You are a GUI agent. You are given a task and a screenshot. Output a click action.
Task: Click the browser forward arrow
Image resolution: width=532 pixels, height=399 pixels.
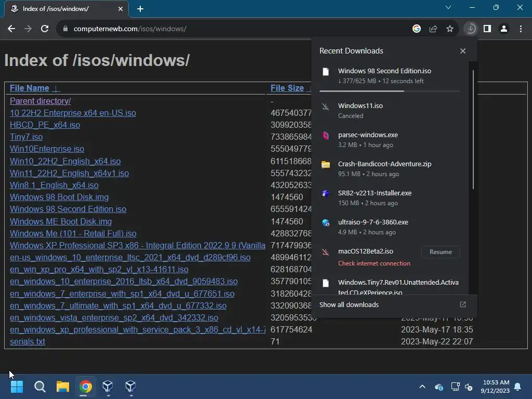[28, 29]
